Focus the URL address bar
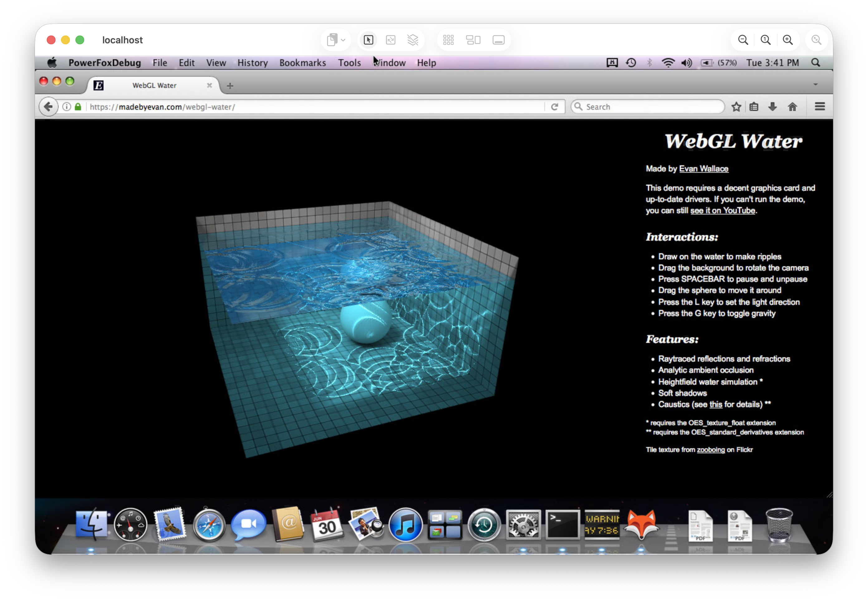The image size is (868, 601). [316, 107]
